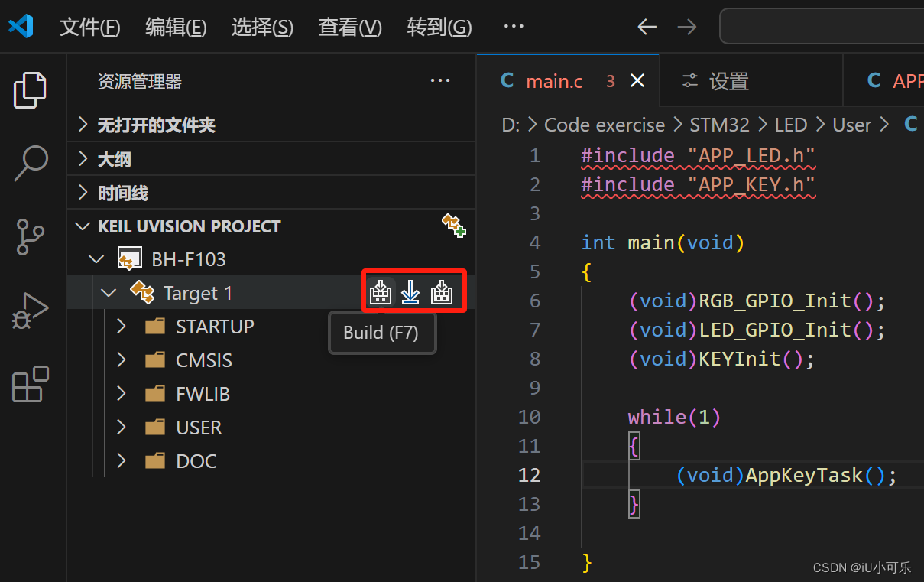Click the USER folder icon
Screen dimensions: 924x582
155,428
